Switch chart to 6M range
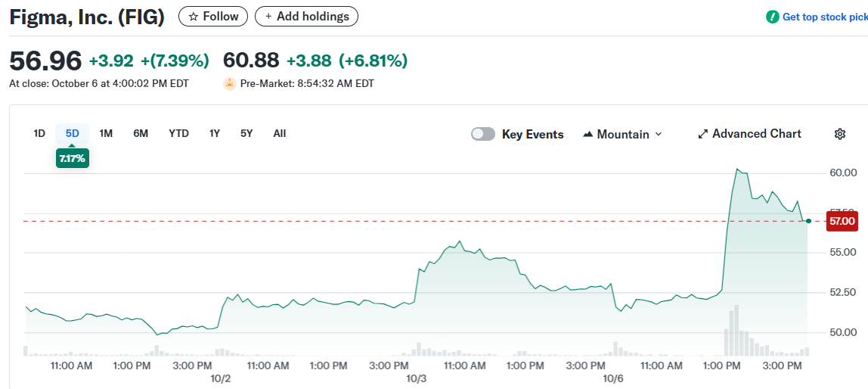Screen dimensions: 868x389 tap(141, 133)
